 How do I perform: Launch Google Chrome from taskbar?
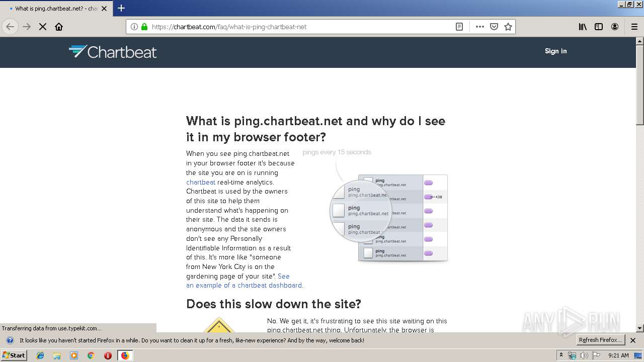point(91,355)
